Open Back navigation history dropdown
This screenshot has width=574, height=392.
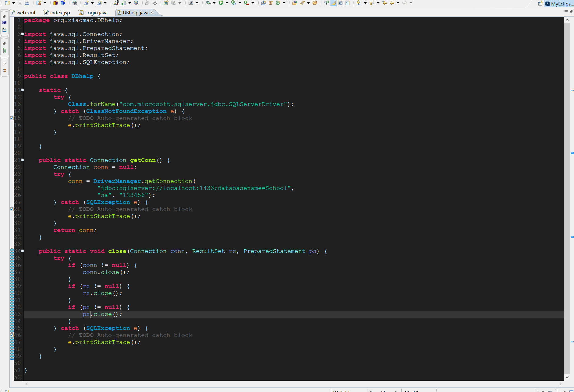click(x=398, y=3)
